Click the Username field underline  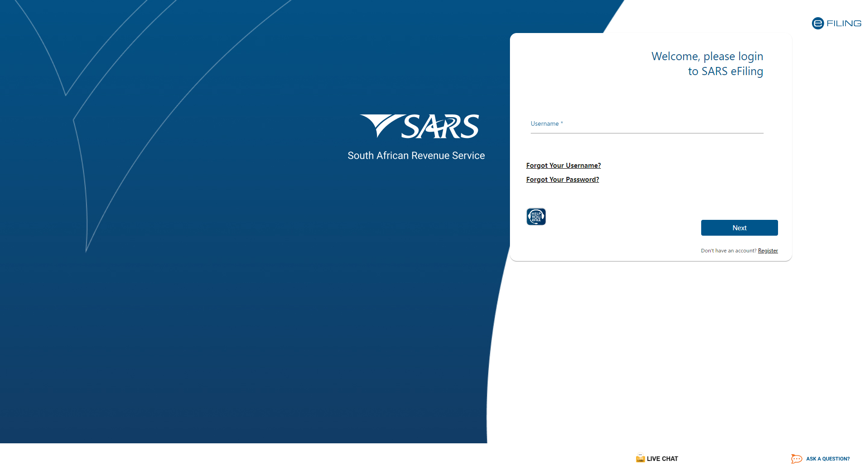coord(646,133)
